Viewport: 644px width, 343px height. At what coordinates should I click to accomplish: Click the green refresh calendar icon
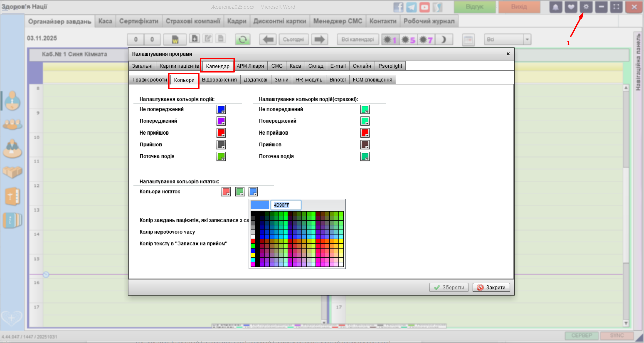242,39
